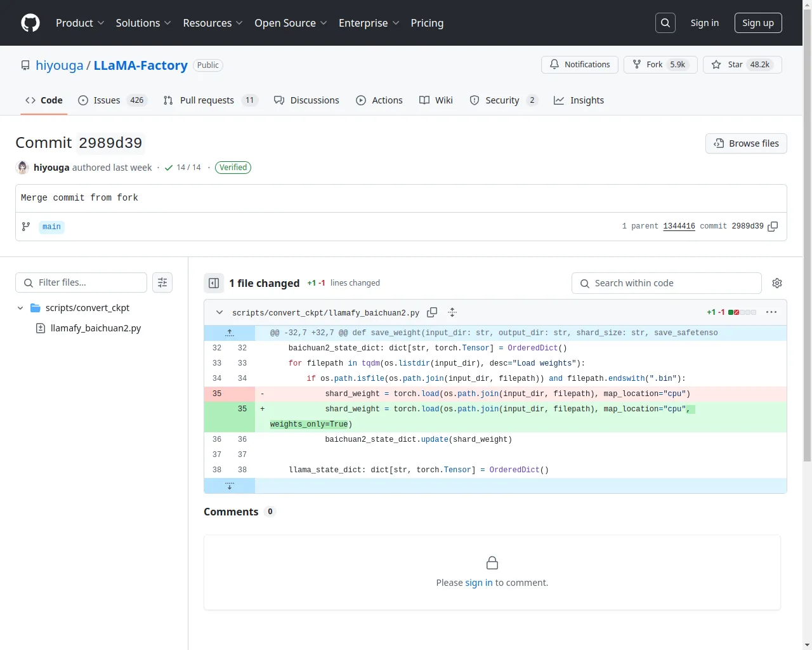Image resolution: width=812 pixels, height=650 pixels.
Task: Open file tree filter options icon
Action: point(162,282)
